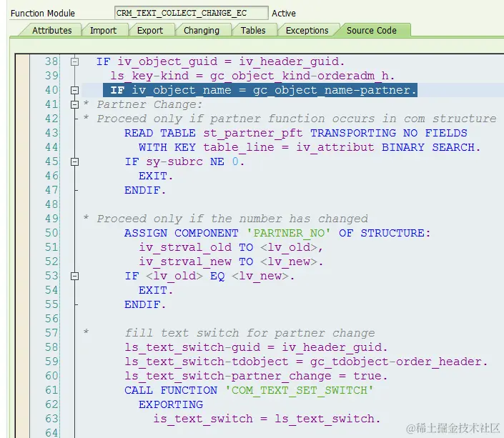Click line number 61 in the gutter
504x438 pixels.
(x=51, y=390)
